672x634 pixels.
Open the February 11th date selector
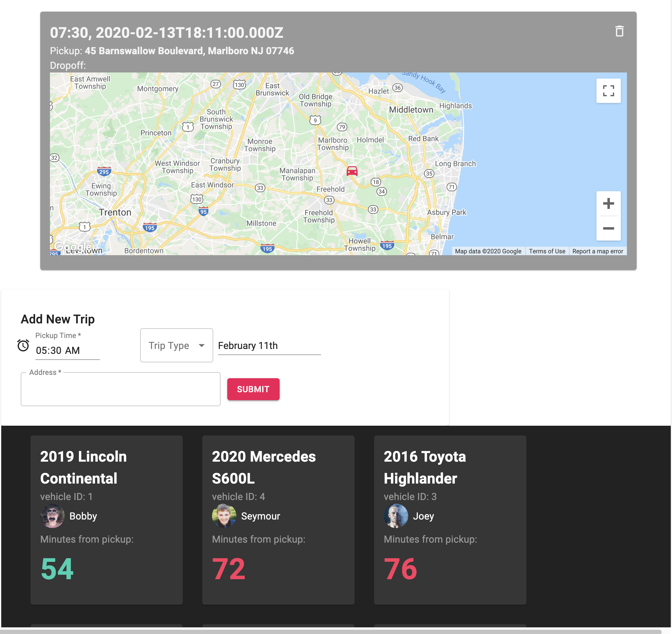[269, 345]
